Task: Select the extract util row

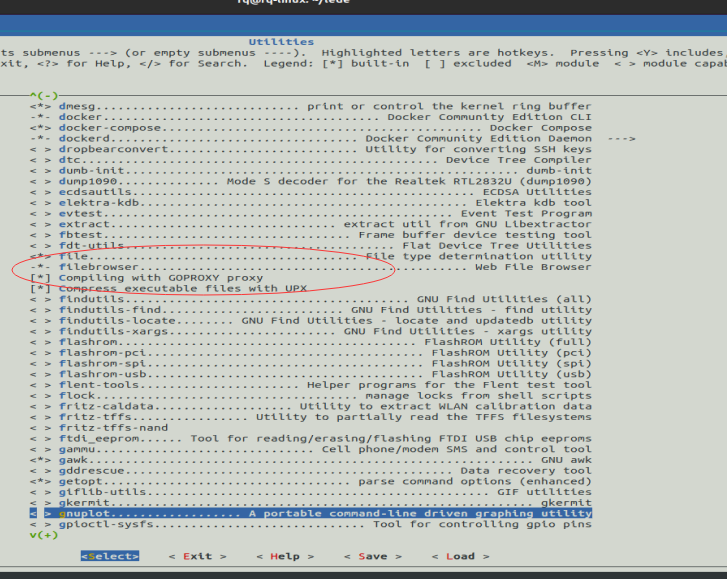Action: pos(311,224)
